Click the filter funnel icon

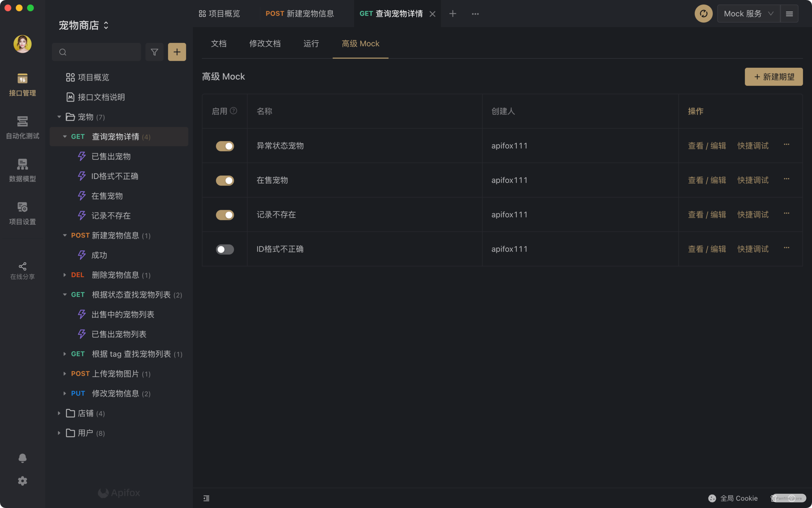(154, 52)
